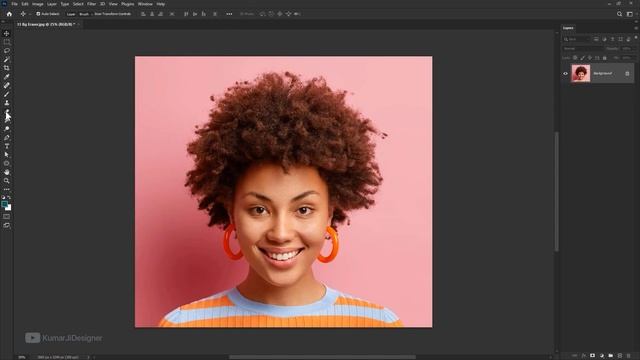Image resolution: width=640 pixels, height=360 pixels.
Task: Select the Magic Wand tool
Action: pos(7,60)
